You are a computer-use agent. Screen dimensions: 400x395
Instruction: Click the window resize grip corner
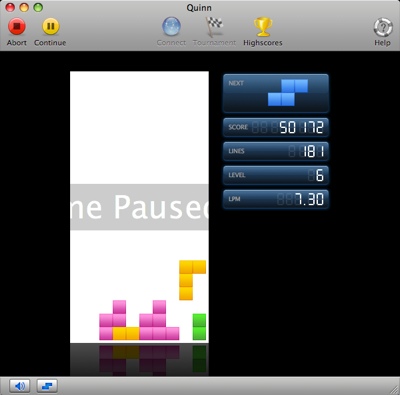(x=395, y=390)
